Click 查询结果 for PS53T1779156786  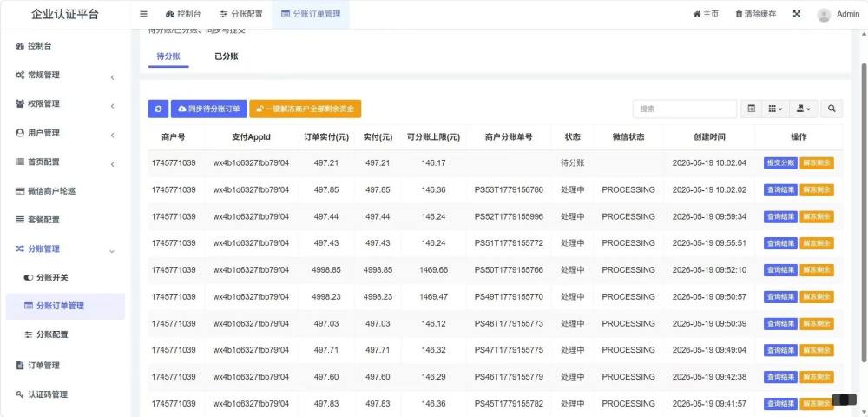point(780,190)
